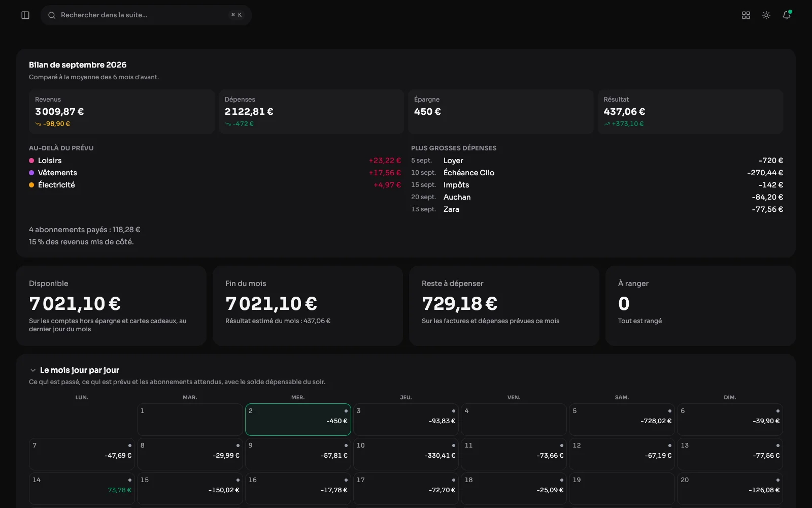812x508 pixels.
Task: Select the Loyer expense row
Action: (x=597, y=161)
